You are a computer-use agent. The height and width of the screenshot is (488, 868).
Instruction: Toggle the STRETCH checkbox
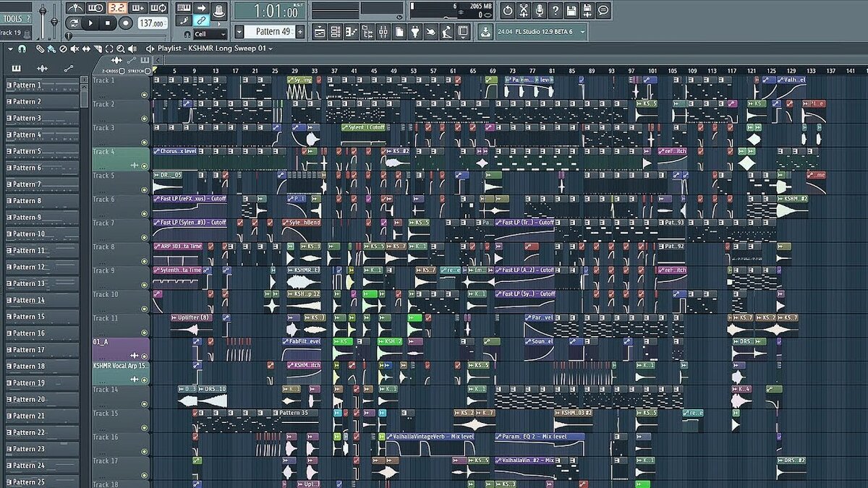(x=147, y=71)
